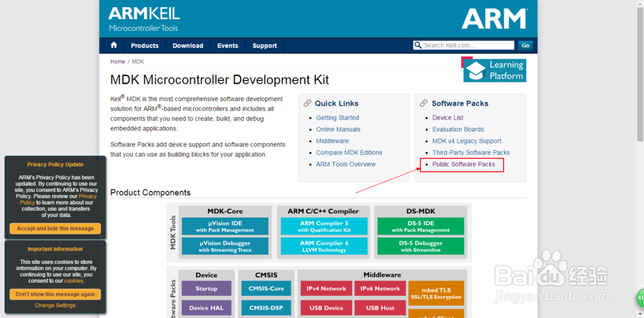The width and height of the screenshot is (644, 318).
Task: Click the Product Components heading
Action: [150, 192]
